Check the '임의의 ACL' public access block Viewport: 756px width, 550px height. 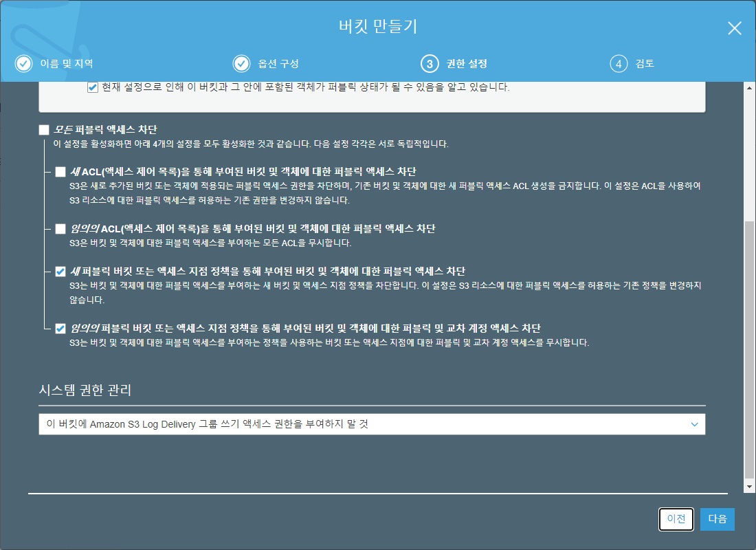(x=60, y=229)
